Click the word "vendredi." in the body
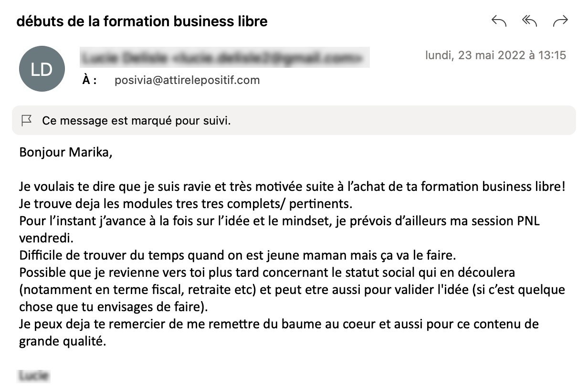This screenshot has width=588, height=388. 47,238
